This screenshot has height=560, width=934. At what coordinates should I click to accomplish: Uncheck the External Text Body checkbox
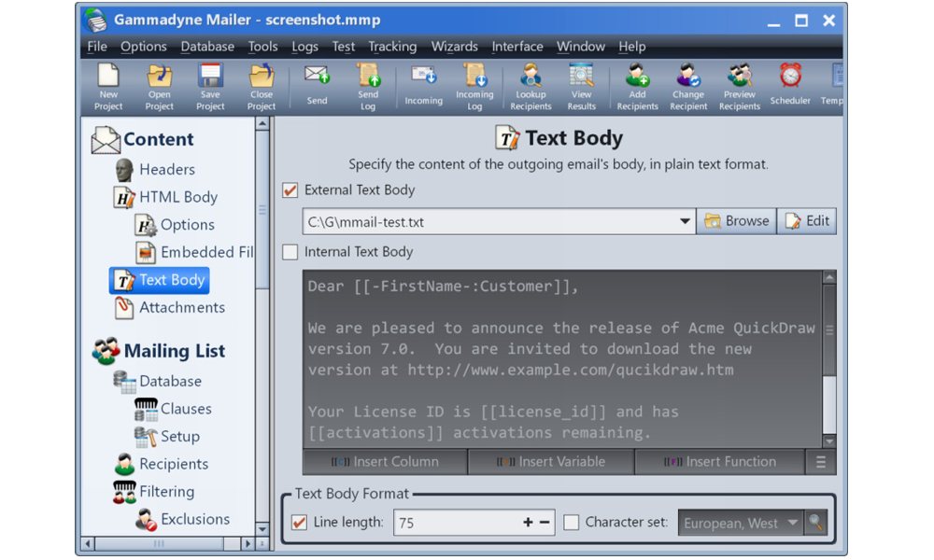pyautogui.click(x=290, y=190)
